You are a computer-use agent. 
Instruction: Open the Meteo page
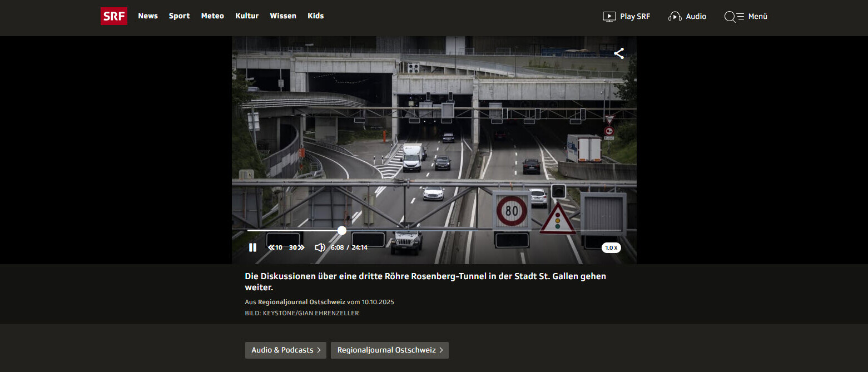pyautogui.click(x=212, y=16)
